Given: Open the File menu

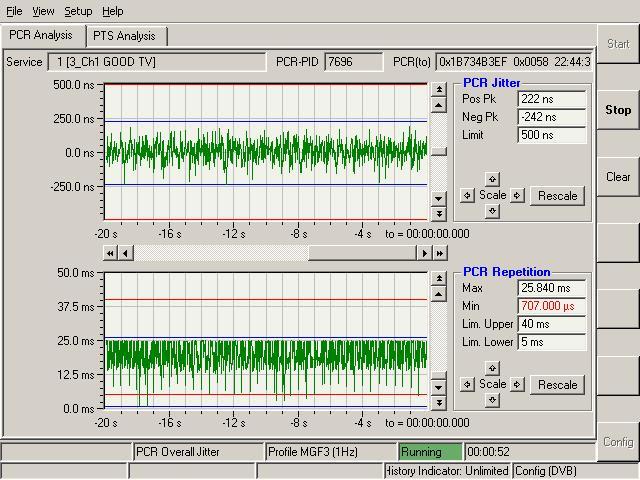Looking at the screenshot, I should [14, 11].
